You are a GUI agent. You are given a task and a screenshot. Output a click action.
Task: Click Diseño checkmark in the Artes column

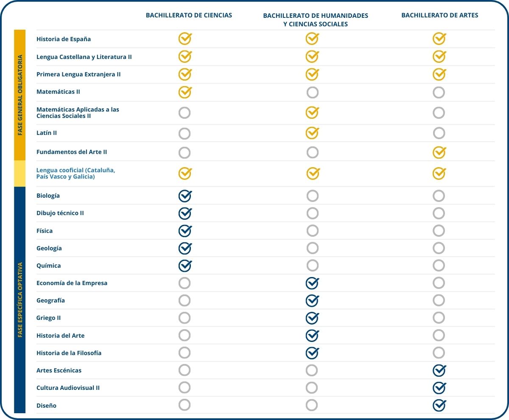[x=439, y=406]
